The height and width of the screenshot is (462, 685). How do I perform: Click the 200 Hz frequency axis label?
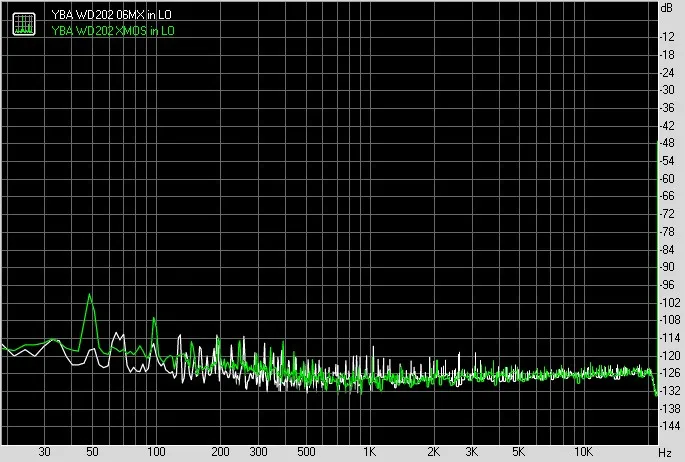[221, 452]
